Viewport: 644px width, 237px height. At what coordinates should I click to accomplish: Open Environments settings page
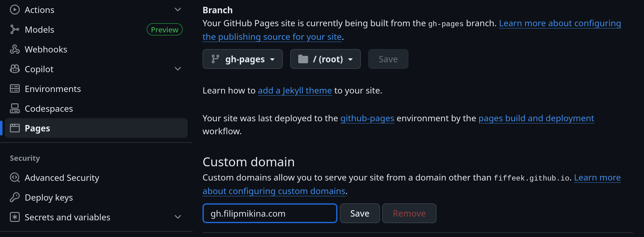pos(96,89)
